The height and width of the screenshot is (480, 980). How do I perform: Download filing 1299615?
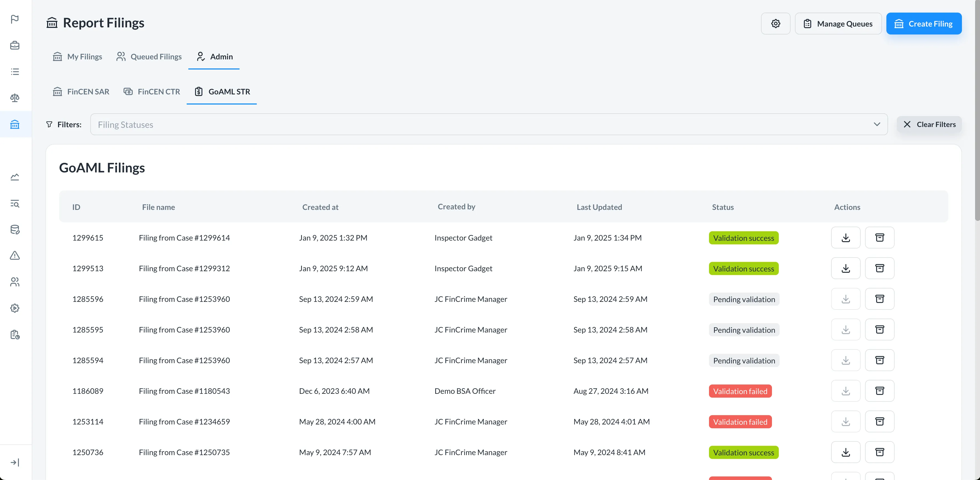tap(845, 238)
